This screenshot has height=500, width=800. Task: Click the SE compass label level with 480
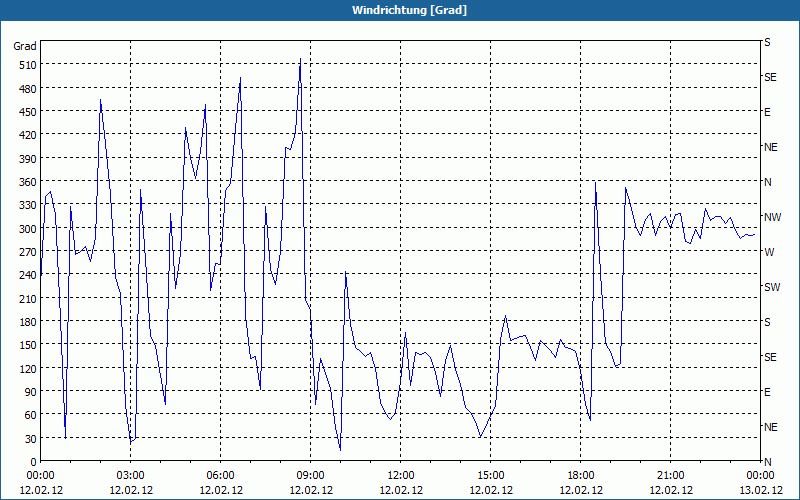click(x=770, y=78)
